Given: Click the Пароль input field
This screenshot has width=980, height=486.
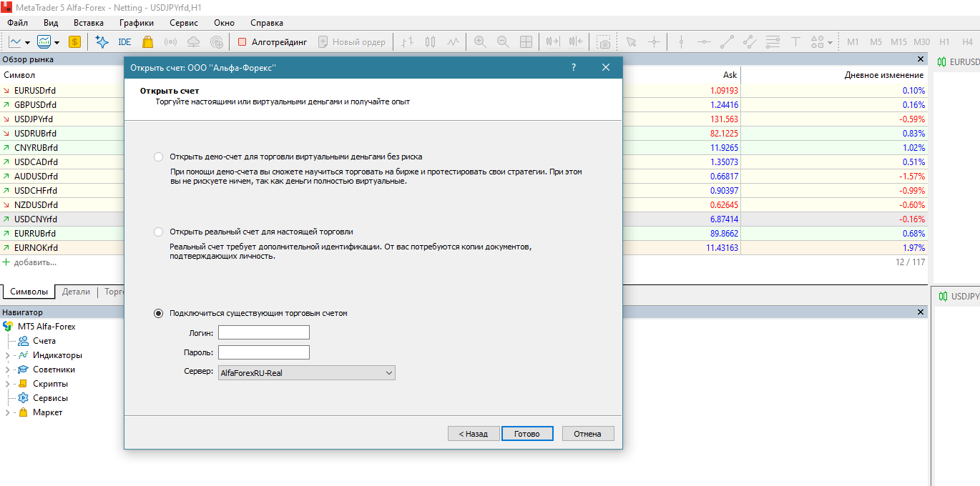Looking at the screenshot, I should [264, 352].
